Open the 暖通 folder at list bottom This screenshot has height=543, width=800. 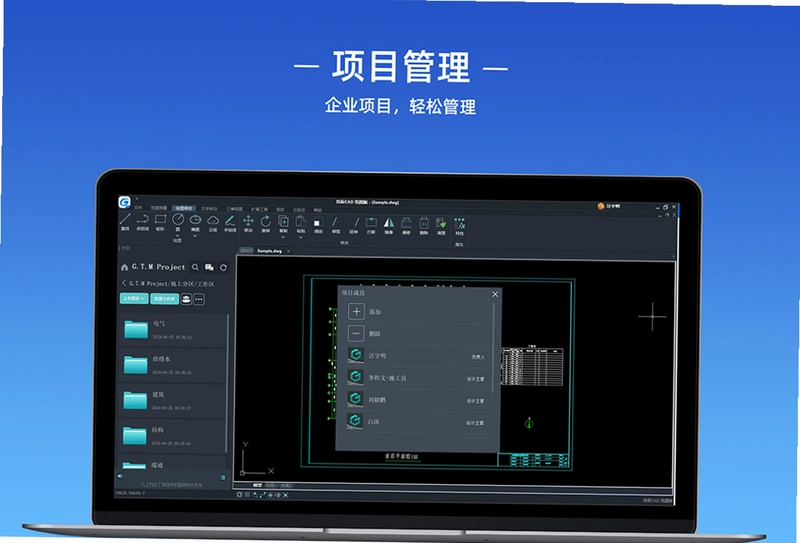click(x=172, y=463)
